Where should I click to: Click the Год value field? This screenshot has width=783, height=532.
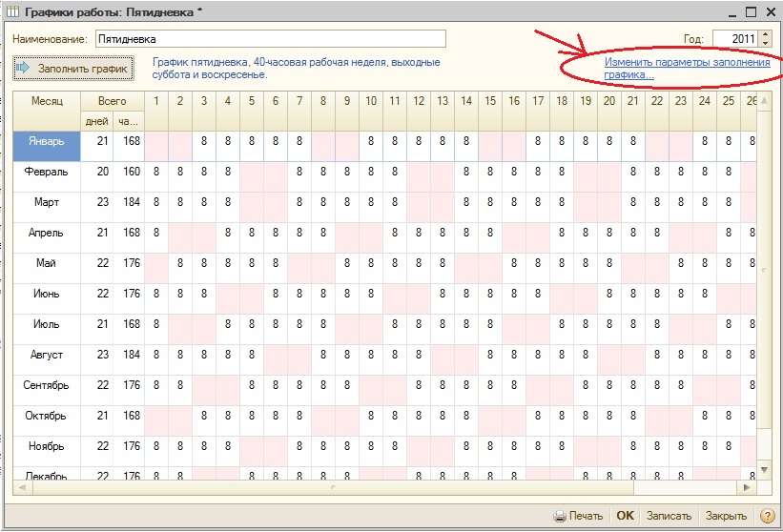pos(735,38)
